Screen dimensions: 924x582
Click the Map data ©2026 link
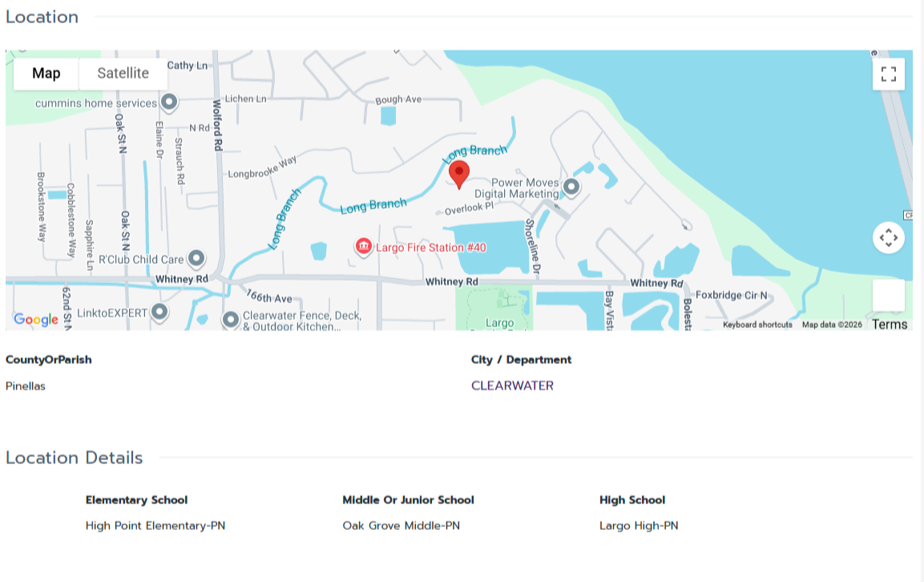coord(831,324)
